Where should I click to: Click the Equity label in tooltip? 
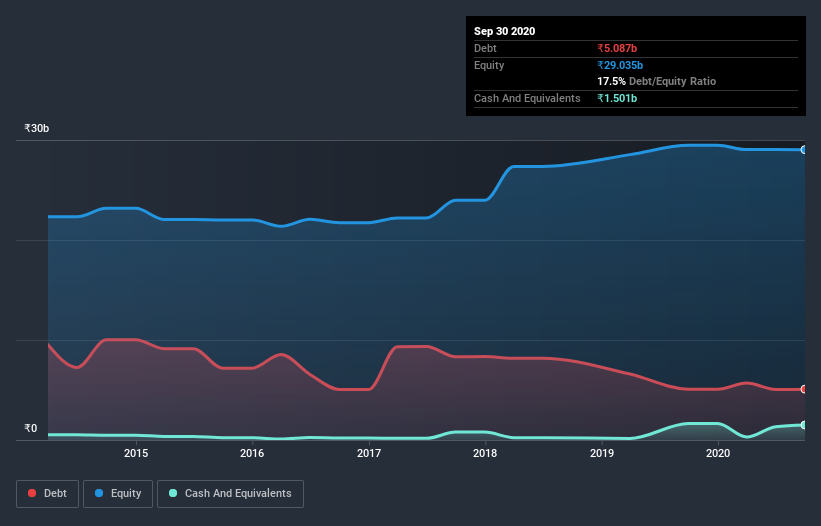[x=489, y=65]
